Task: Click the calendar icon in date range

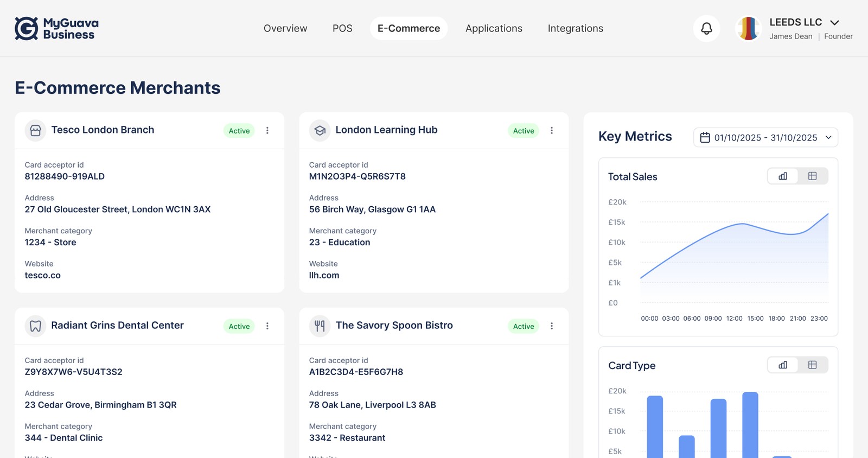Action: click(x=705, y=138)
